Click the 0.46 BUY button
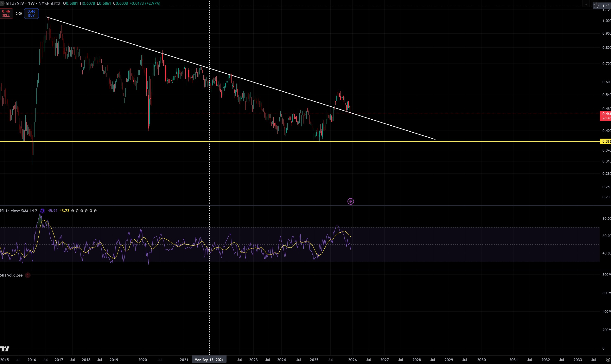The image size is (611, 364). [31, 13]
